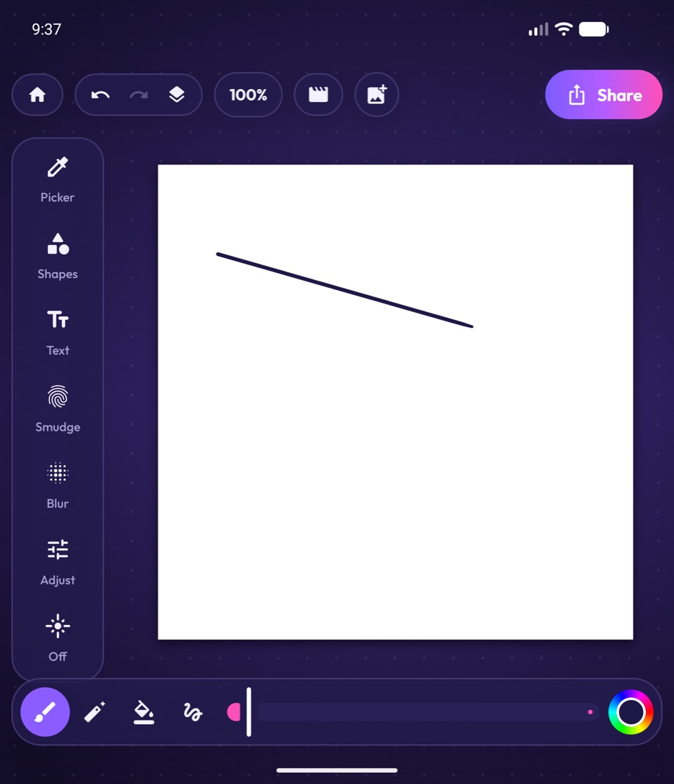Open the color wheel picker
Screen dimensions: 674x784
[x=630, y=712]
